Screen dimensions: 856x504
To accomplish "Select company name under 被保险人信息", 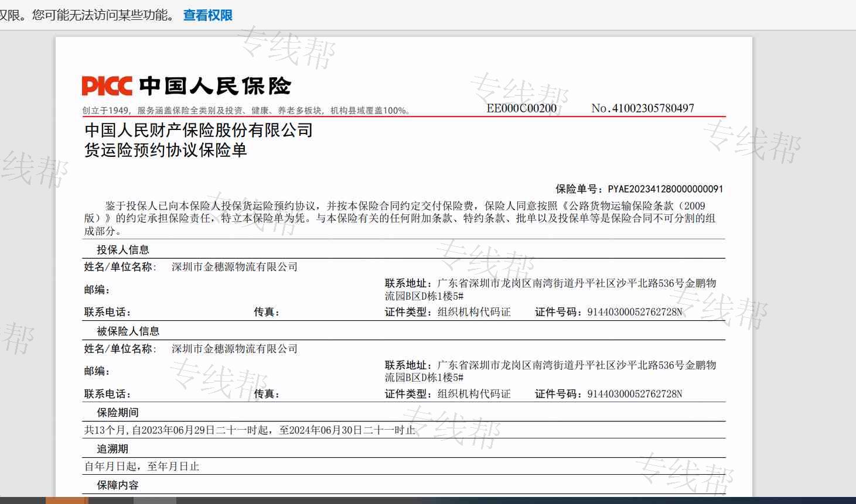I will point(234,349).
